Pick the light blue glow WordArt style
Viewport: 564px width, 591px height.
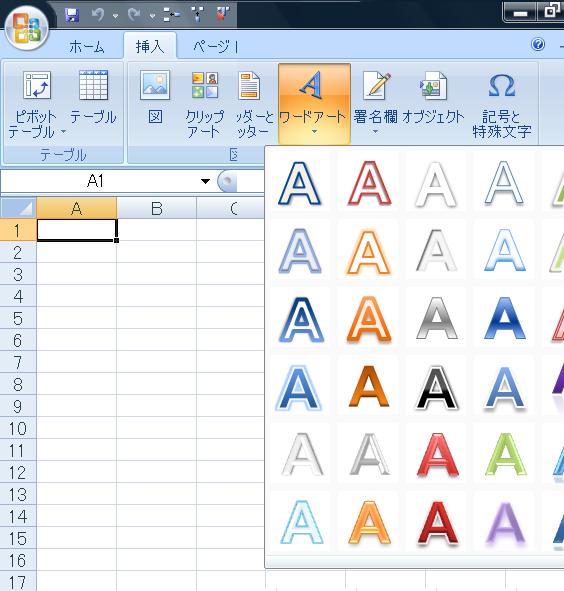pos(504,251)
